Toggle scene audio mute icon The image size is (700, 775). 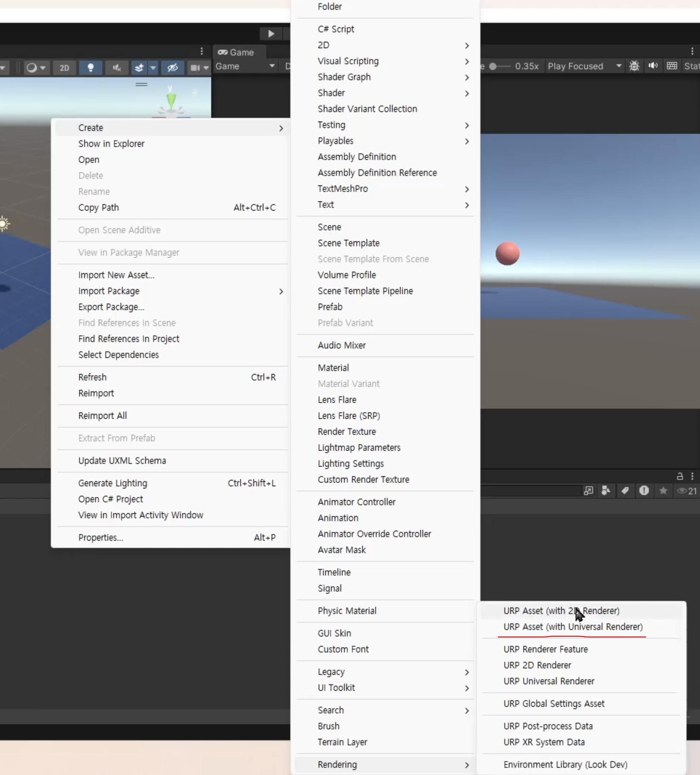(x=116, y=68)
